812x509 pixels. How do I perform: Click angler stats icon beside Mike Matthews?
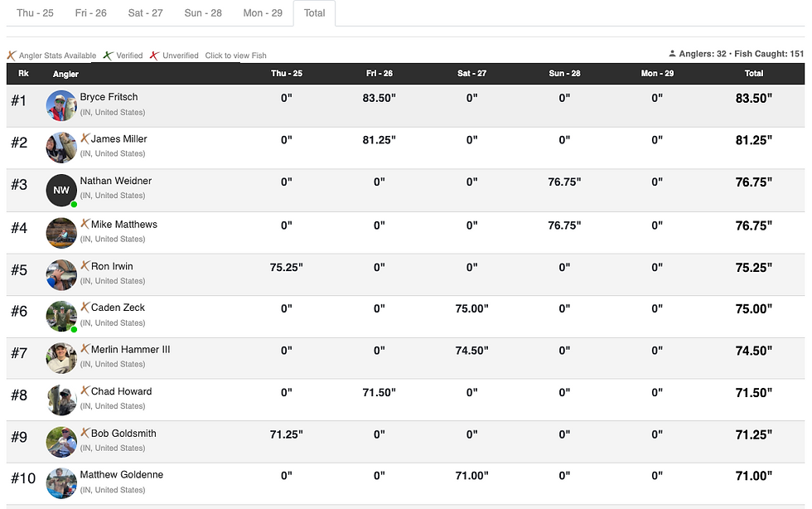coord(85,223)
